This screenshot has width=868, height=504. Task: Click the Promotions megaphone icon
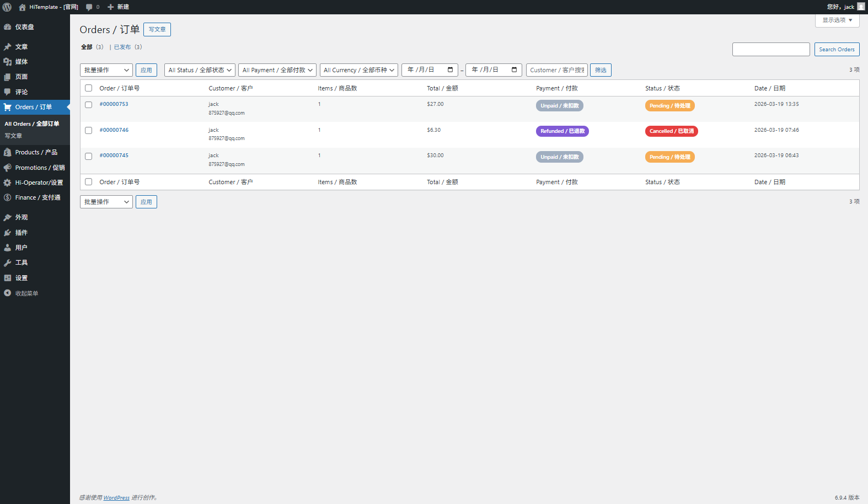(x=8, y=168)
